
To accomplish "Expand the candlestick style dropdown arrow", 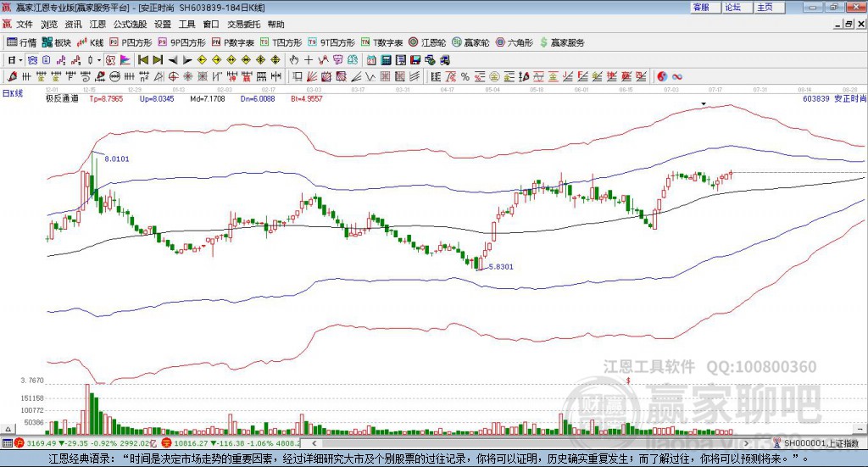I will tap(99, 60).
